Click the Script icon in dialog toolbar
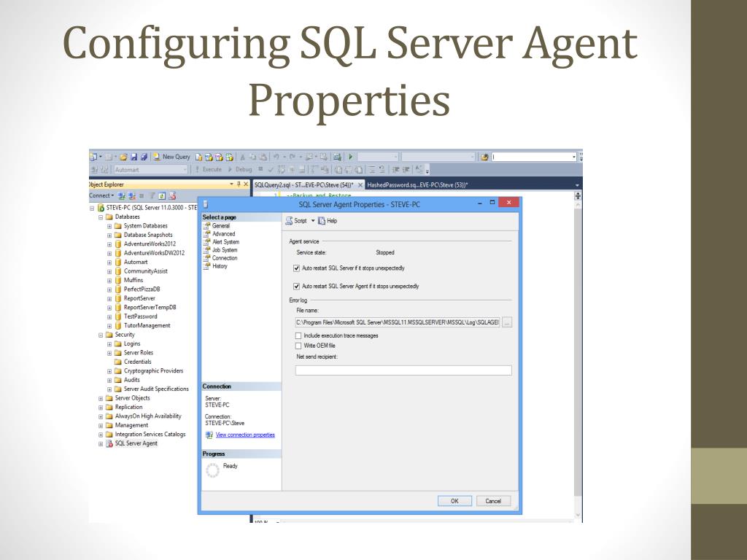The height and width of the screenshot is (560, 747). pos(289,220)
